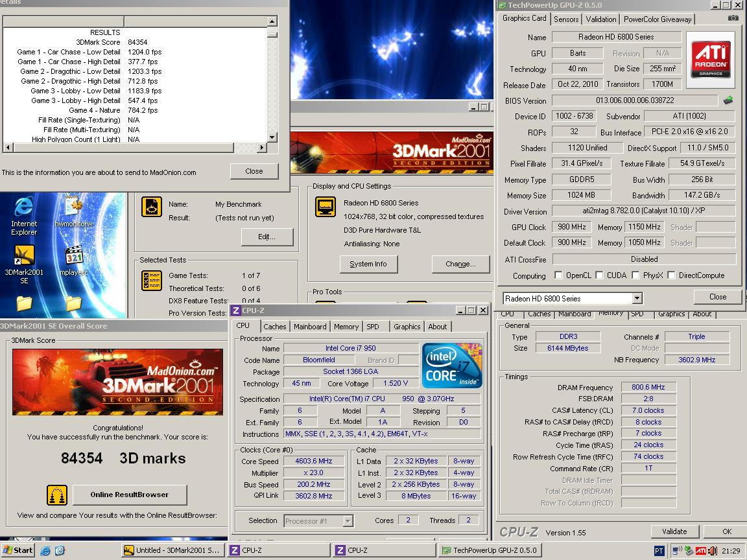
Task: Click the Close button in GPU-Z
Action: coord(717,297)
